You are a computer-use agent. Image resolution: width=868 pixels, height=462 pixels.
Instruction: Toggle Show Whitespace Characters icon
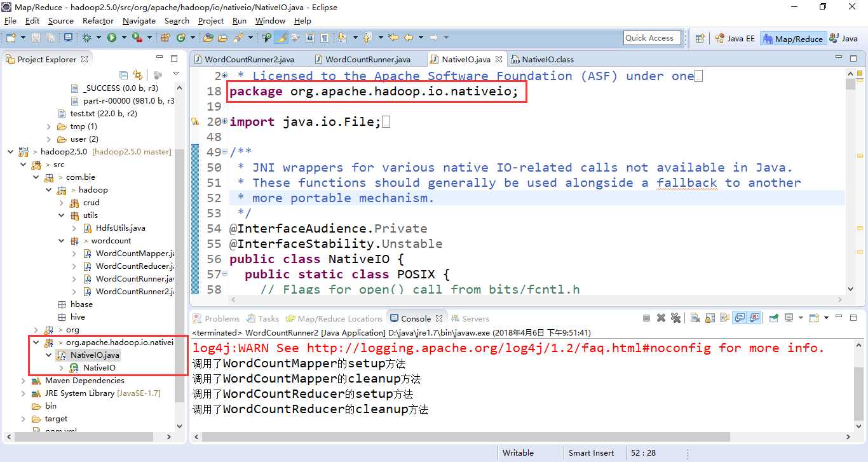(x=325, y=38)
